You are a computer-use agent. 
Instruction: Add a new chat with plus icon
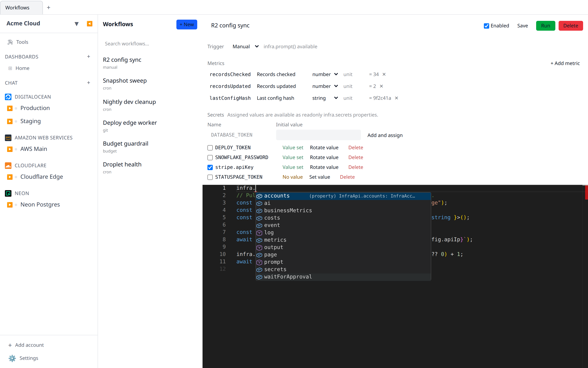point(89,83)
